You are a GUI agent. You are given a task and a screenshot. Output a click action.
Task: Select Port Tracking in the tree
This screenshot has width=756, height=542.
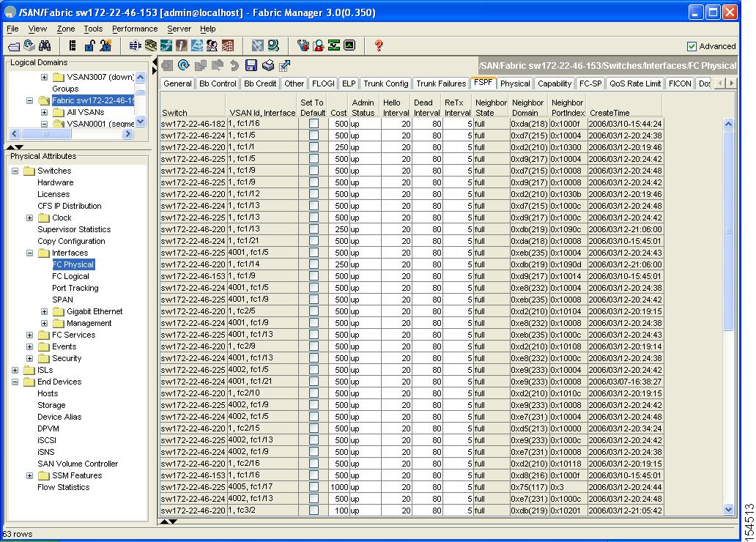coord(75,288)
